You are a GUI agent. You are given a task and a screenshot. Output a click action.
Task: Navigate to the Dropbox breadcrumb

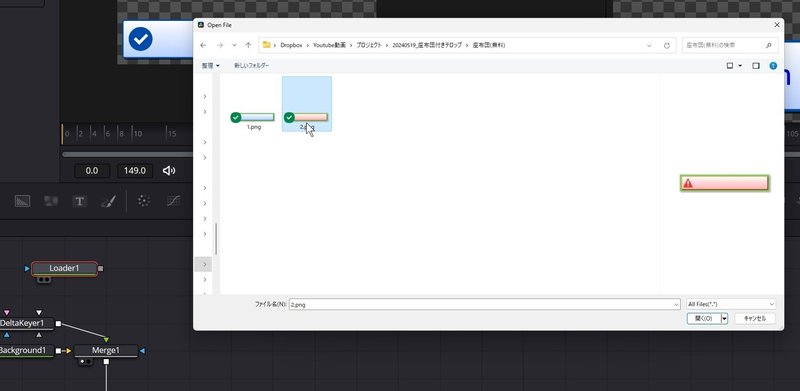point(291,45)
